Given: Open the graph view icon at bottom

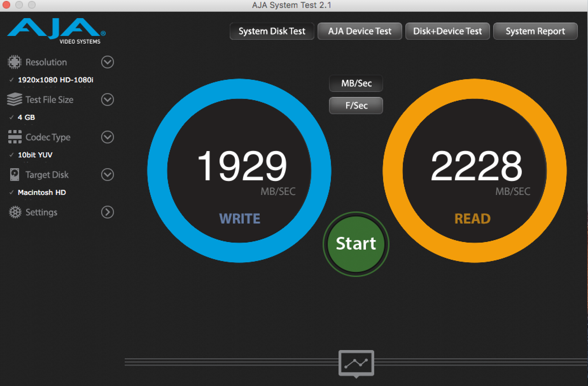Looking at the screenshot, I should pos(356,363).
